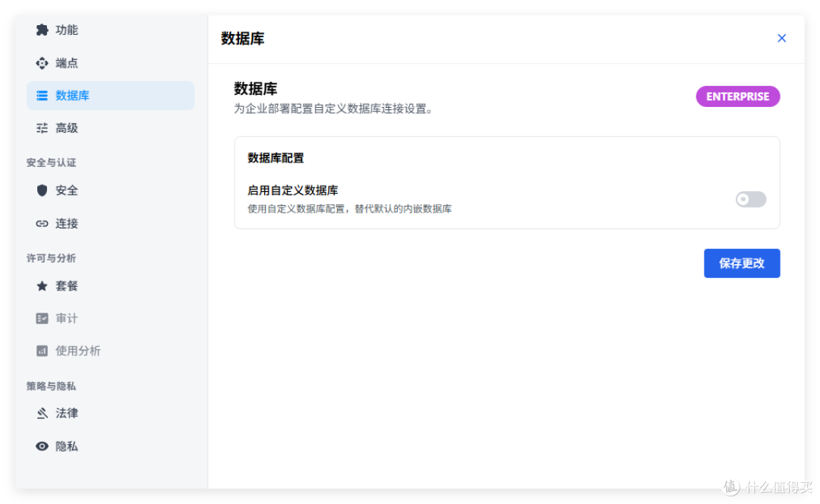This screenshot has width=820, height=504.
Task: Click the 策略与隐私 section heading
Action: pyautogui.click(x=52, y=386)
